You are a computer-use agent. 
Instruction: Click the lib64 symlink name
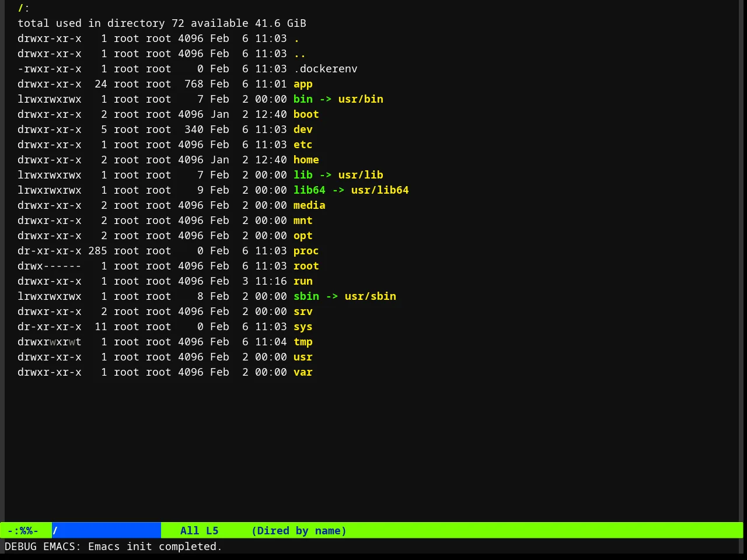pyautogui.click(x=309, y=190)
